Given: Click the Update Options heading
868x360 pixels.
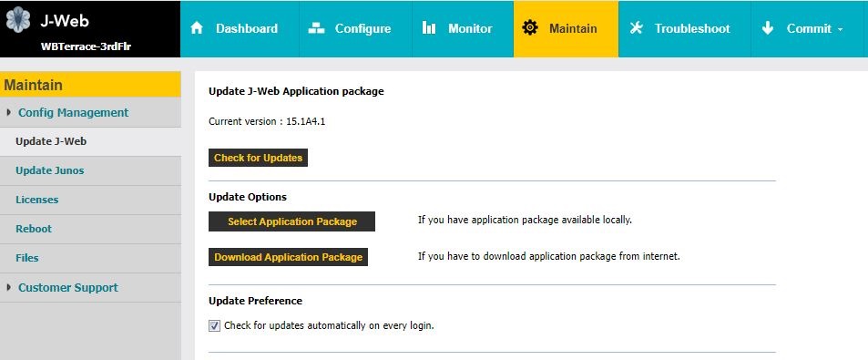Looking at the screenshot, I should tap(248, 197).
